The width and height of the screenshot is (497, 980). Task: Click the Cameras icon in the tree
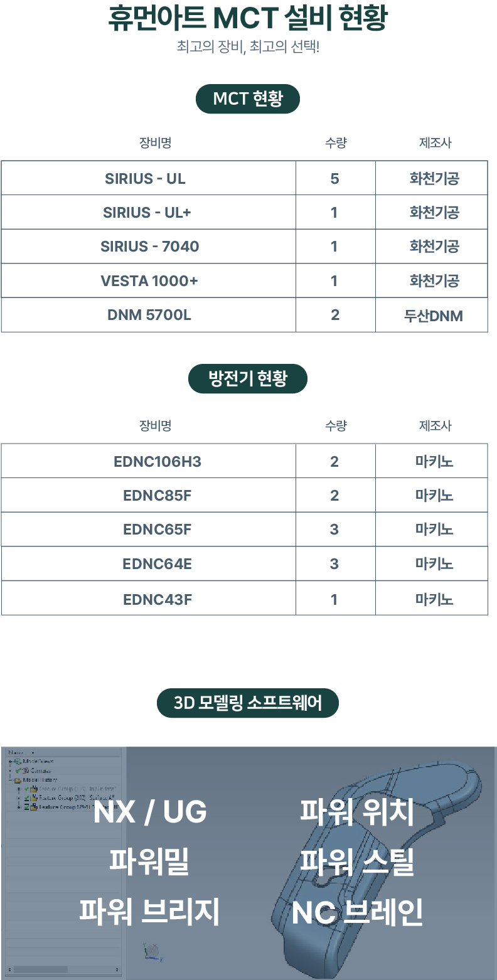[x=26, y=770]
